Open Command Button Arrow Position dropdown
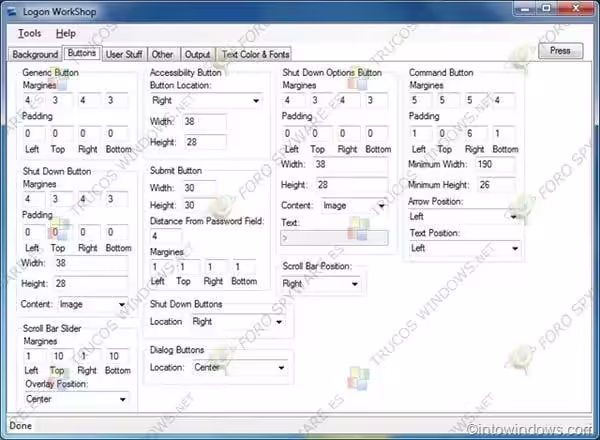This screenshot has height=440, width=600. pyautogui.click(x=465, y=217)
